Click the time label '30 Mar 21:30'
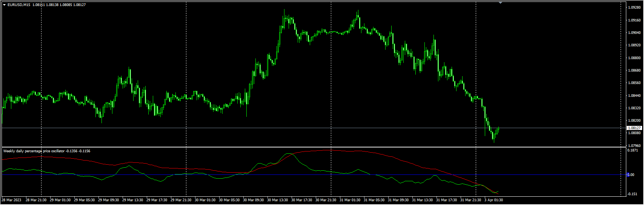This screenshot has width=644, height=205. point(326,200)
